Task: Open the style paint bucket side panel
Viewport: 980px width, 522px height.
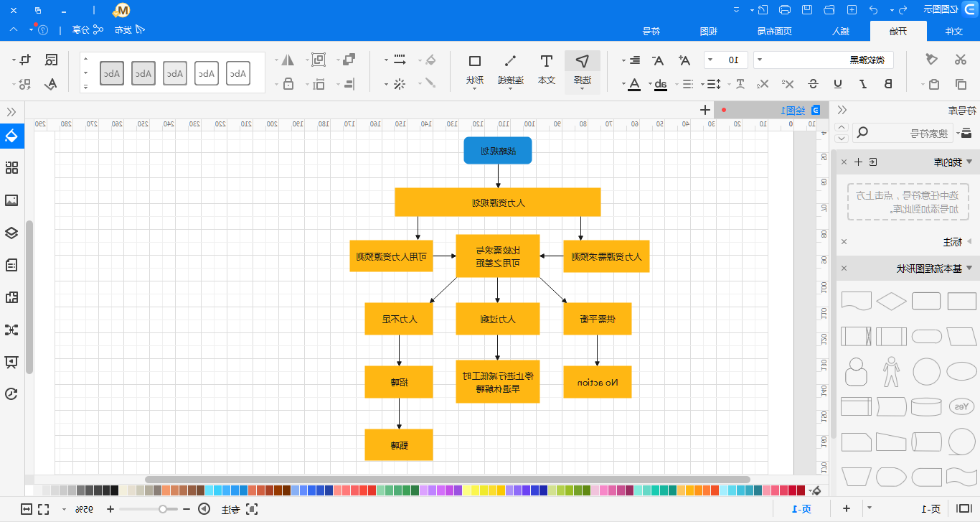Action: point(11,135)
